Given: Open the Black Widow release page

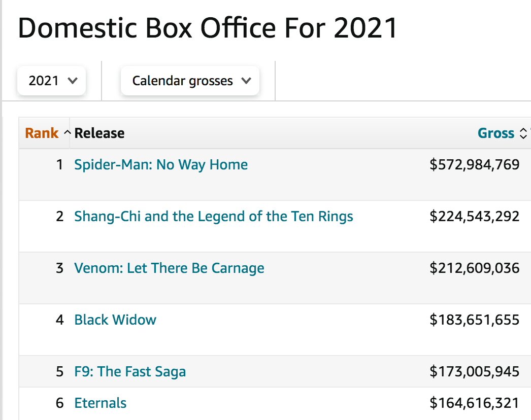Looking at the screenshot, I should pos(115,320).
